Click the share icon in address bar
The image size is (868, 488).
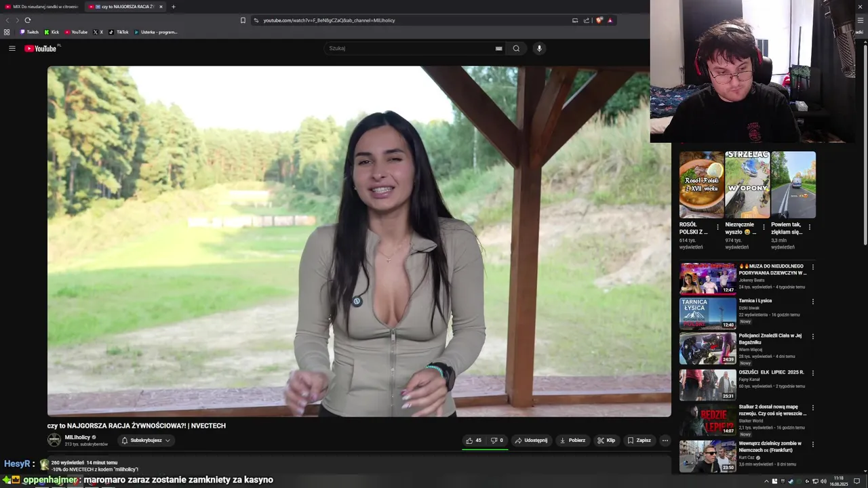point(587,20)
